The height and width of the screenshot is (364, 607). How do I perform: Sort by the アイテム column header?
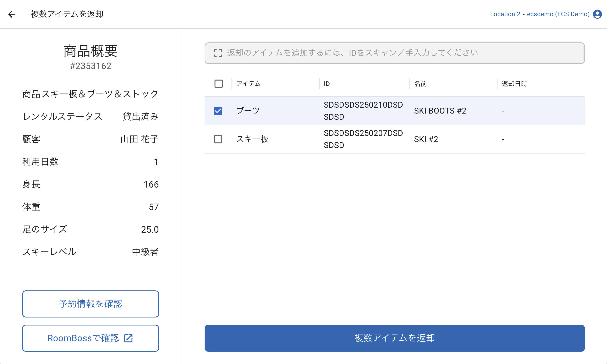[248, 84]
